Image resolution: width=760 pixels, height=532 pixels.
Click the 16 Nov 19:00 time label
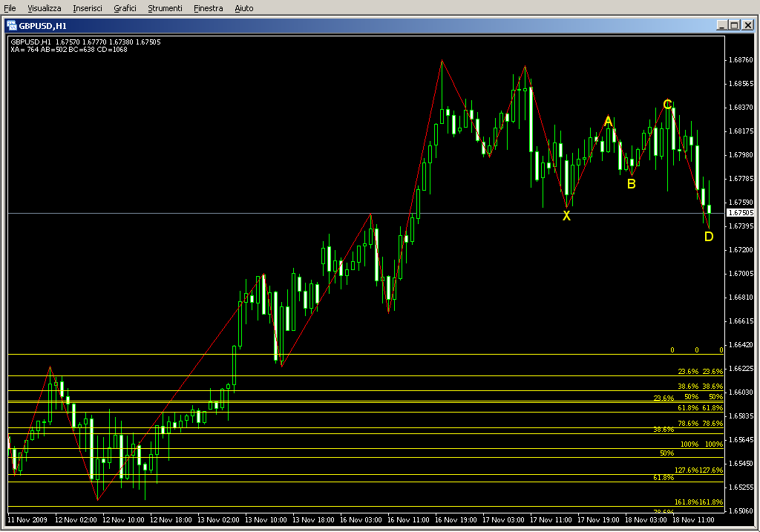point(456,520)
